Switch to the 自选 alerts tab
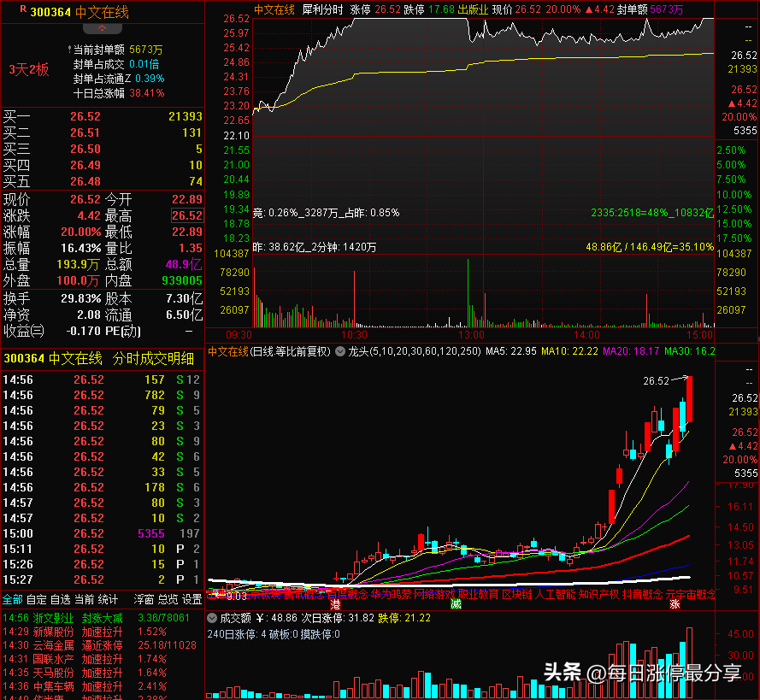This screenshot has height=700, width=760. click(x=61, y=600)
